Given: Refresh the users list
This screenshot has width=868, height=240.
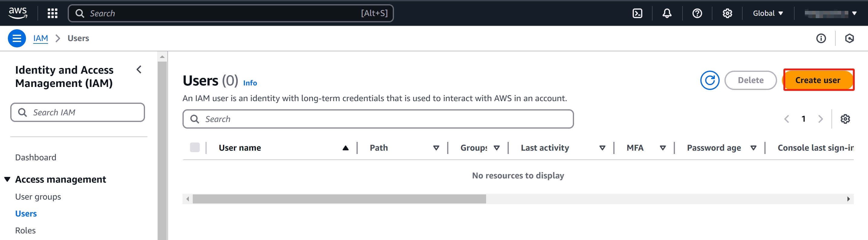Looking at the screenshot, I should [x=710, y=80].
